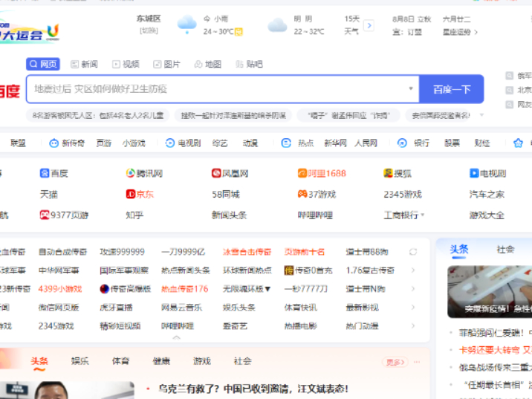Open the 新传奇 game category icon

click(53, 143)
